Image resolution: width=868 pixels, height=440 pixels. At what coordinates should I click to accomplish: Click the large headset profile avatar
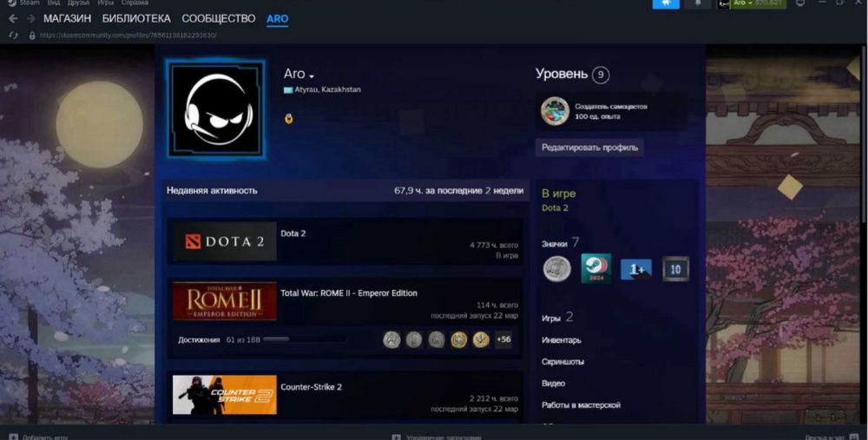[216, 109]
